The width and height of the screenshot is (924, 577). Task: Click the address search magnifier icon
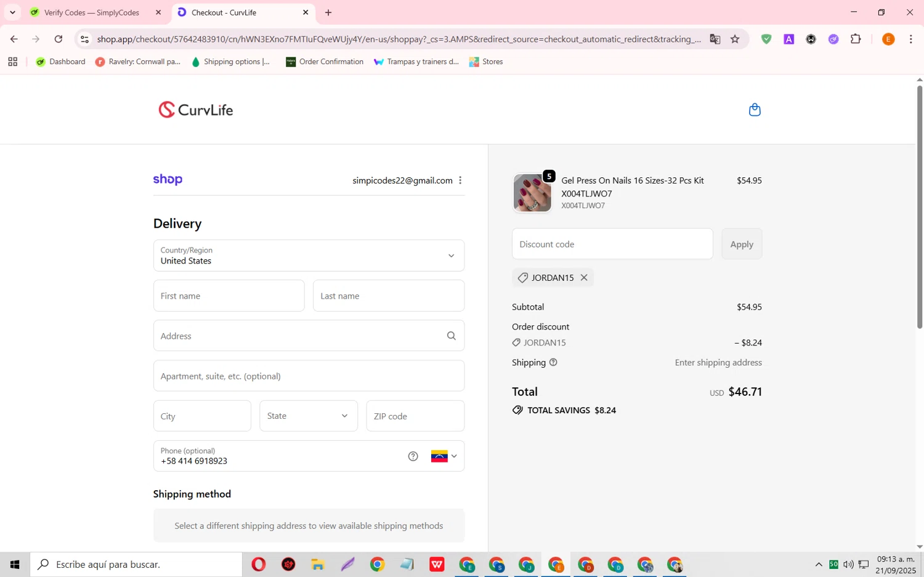tap(452, 336)
